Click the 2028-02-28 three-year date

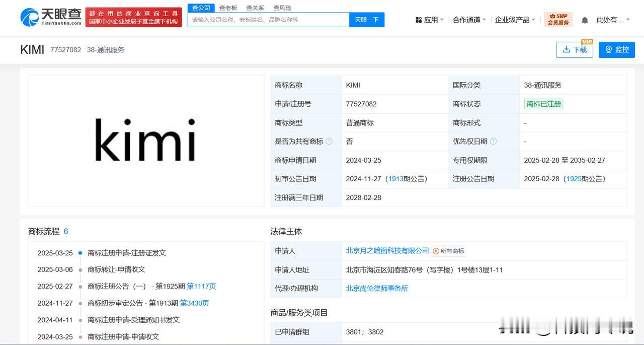click(x=364, y=197)
